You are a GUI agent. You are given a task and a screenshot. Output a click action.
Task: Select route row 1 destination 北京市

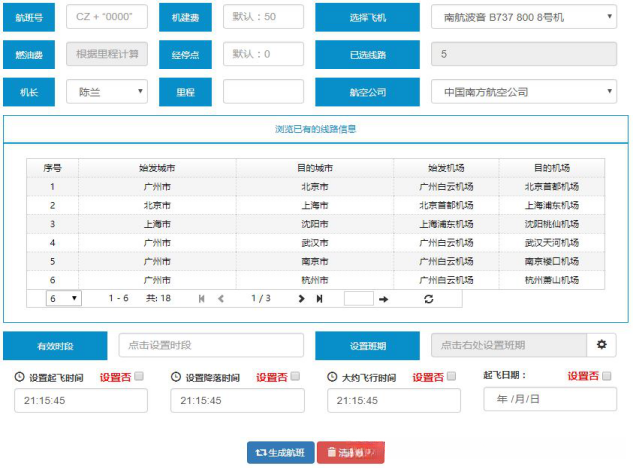tap(315, 187)
